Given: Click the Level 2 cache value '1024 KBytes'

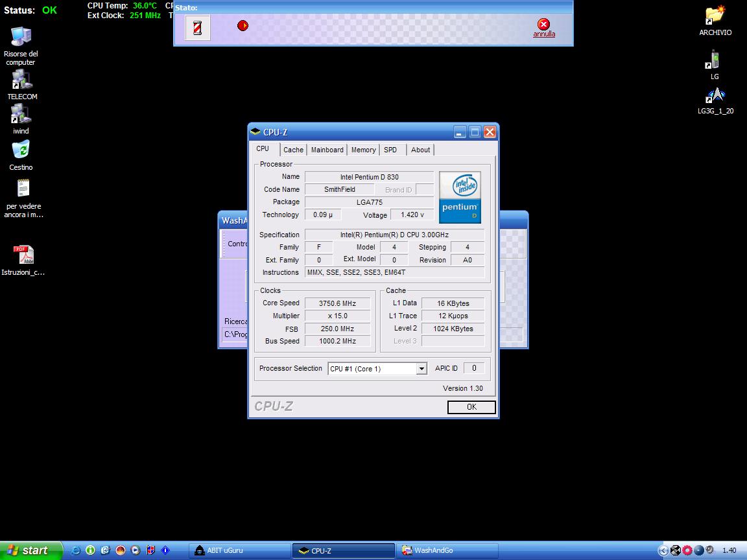Looking at the screenshot, I should 453,329.
